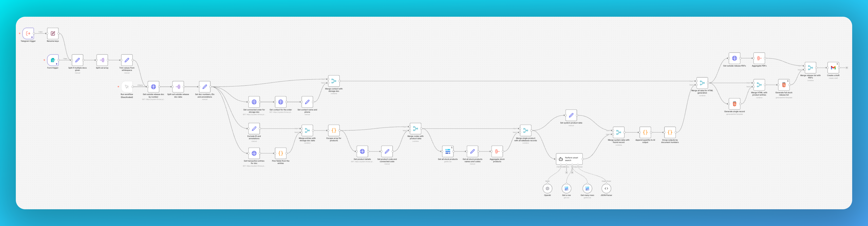The height and width of the screenshot is (226, 868).
Task: Open the Get many rows tool node
Action: click(x=587, y=189)
